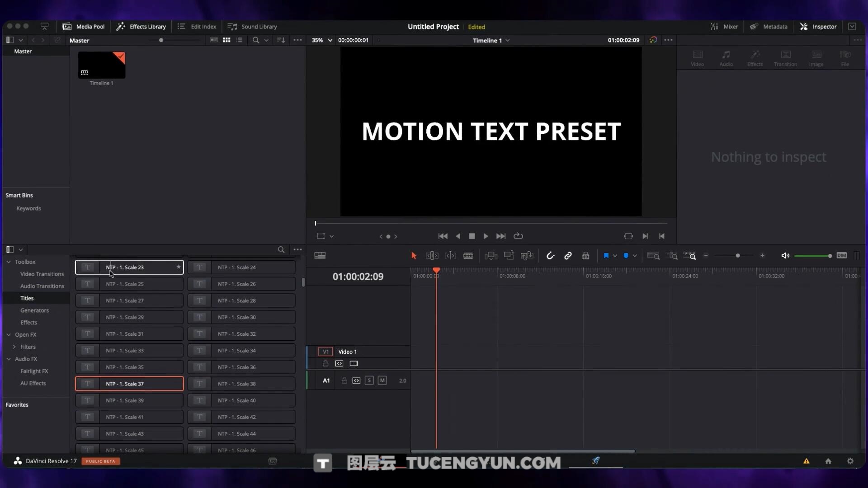Collapse the Toolbox tree section

9,262
